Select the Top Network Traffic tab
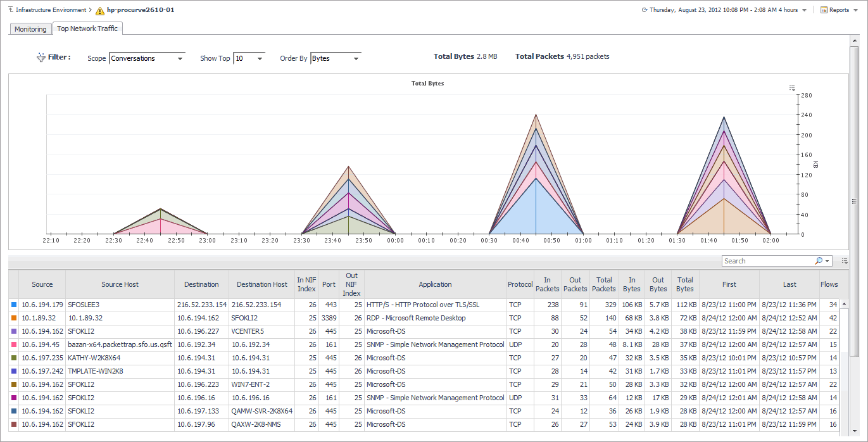Viewport: 868px width, 442px height. [x=87, y=28]
